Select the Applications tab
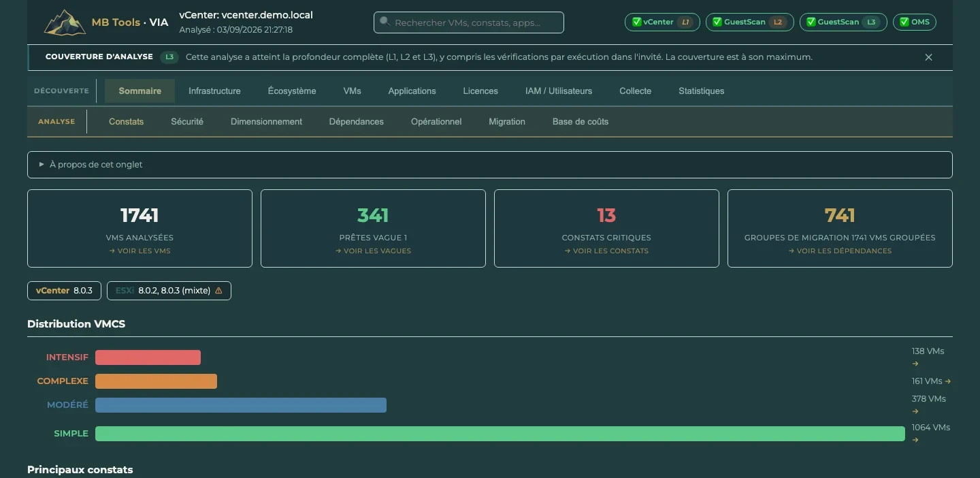The height and width of the screenshot is (478, 980). tap(412, 91)
